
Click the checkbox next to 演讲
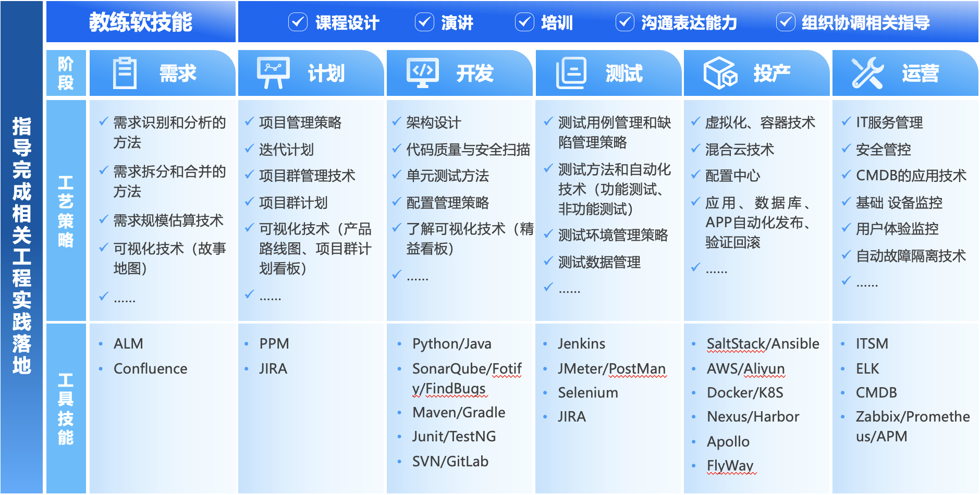[424, 22]
